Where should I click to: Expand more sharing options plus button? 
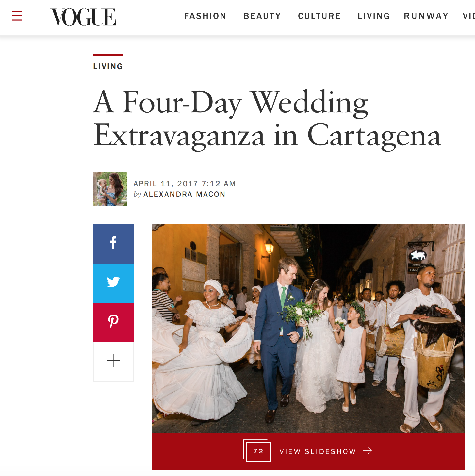coord(113,362)
